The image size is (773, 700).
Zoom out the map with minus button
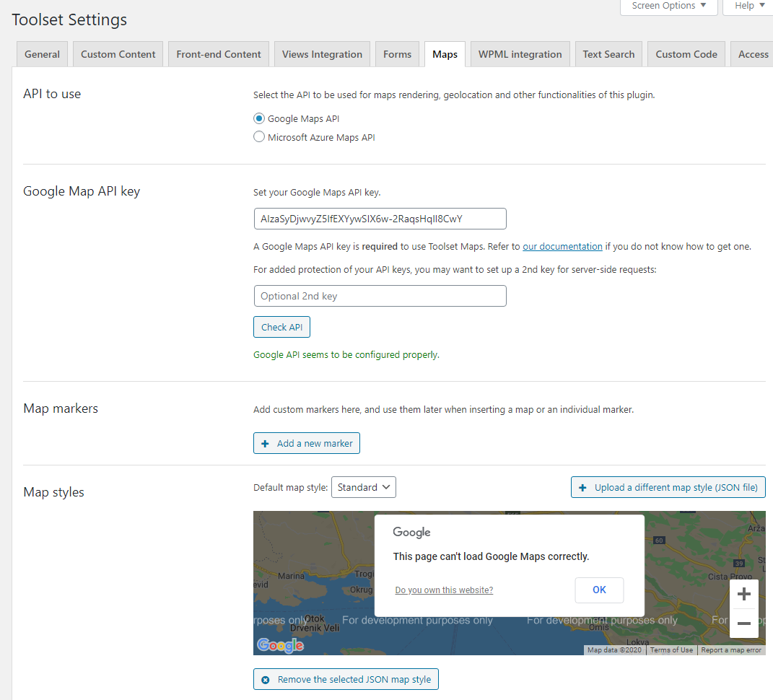click(x=744, y=624)
